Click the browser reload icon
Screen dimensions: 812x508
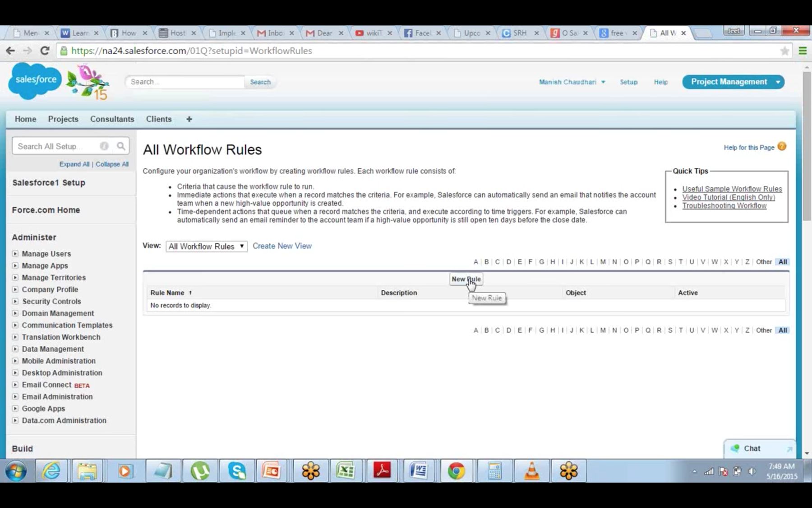point(44,51)
